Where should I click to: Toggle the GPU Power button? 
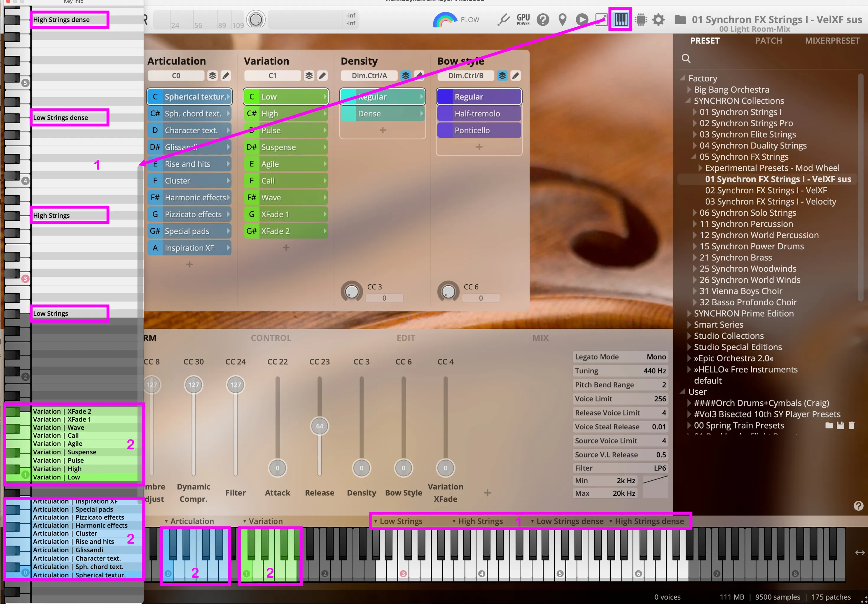pos(523,20)
